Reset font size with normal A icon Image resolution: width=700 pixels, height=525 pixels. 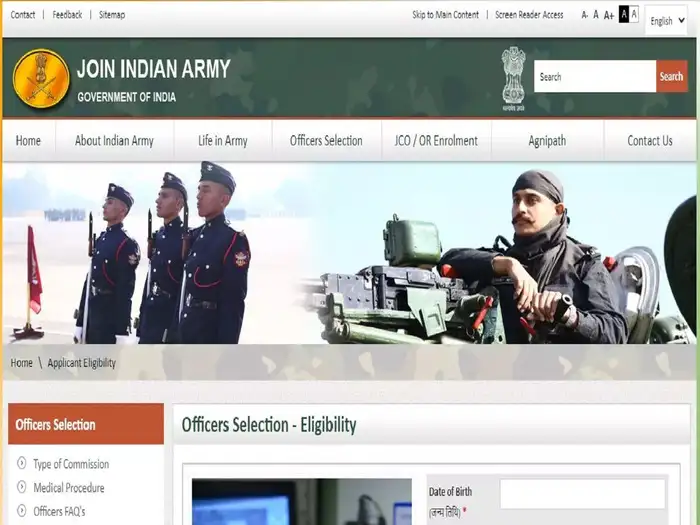596,15
